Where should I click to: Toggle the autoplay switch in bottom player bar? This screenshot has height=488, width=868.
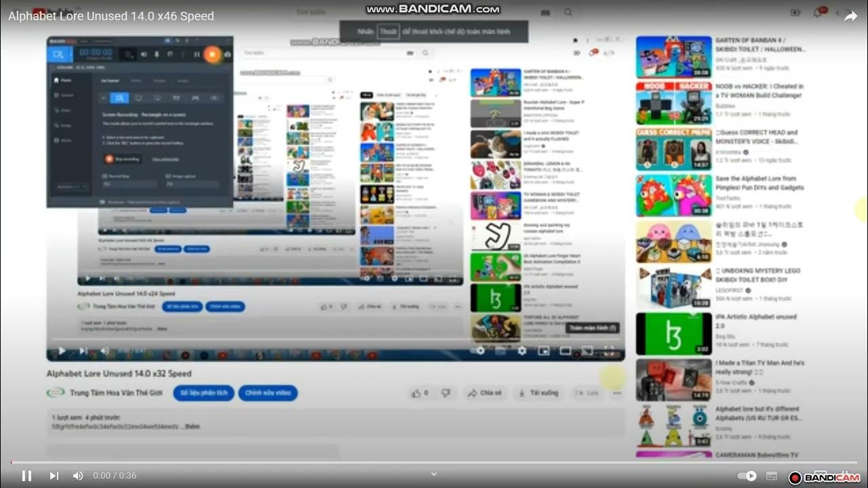pyautogui.click(x=747, y=476)
